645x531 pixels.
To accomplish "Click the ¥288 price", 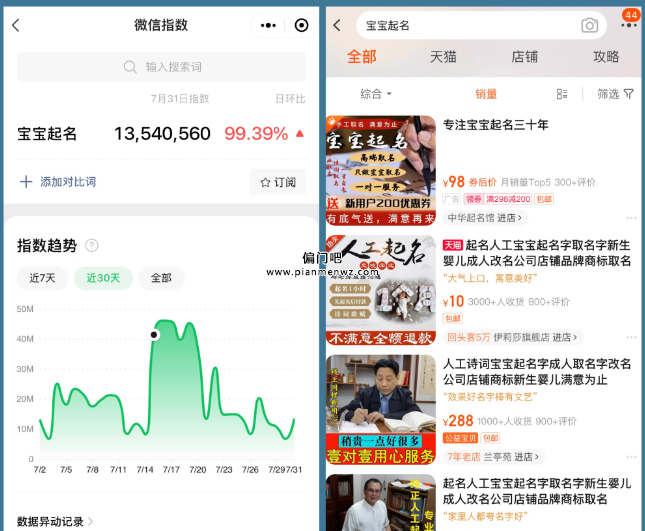I will [x=458, y=421].
